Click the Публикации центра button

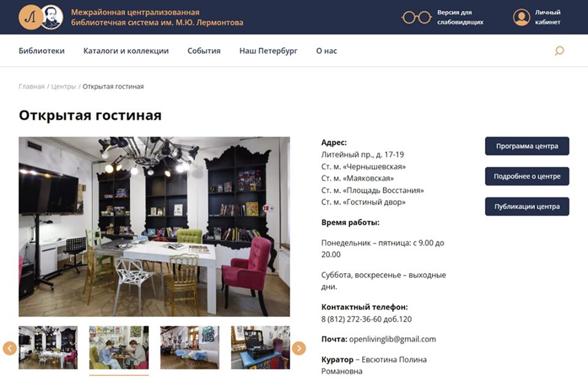[x=527, y=206]
